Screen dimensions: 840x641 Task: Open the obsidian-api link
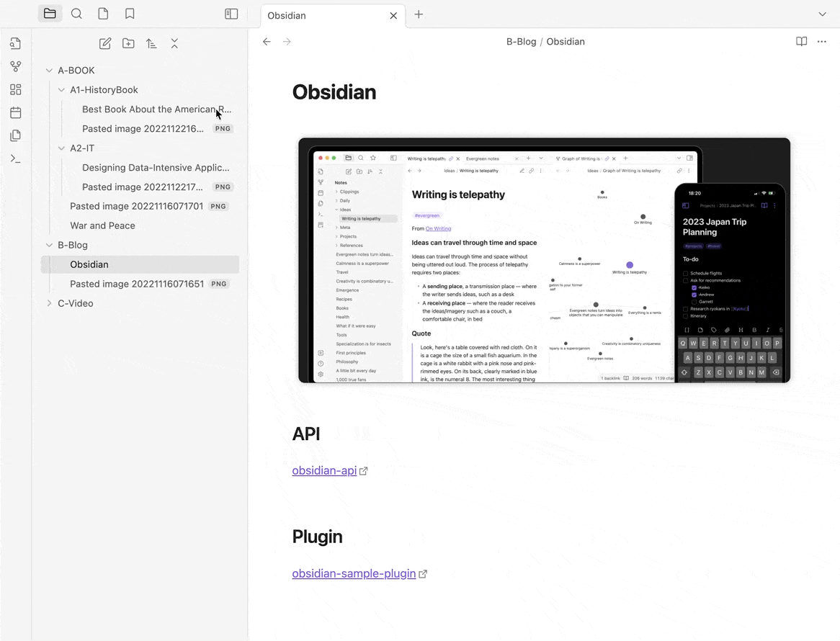click(324, 471)
